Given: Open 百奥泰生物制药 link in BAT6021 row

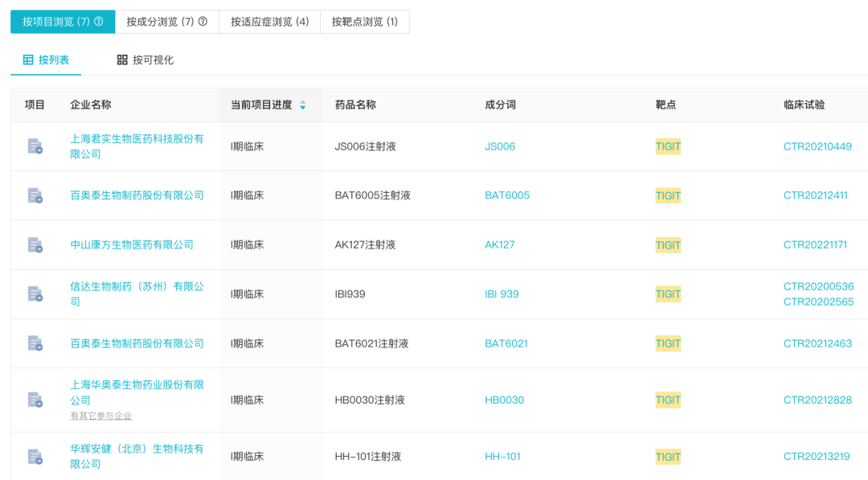Looking at the screenshot, I should [137, 343].
